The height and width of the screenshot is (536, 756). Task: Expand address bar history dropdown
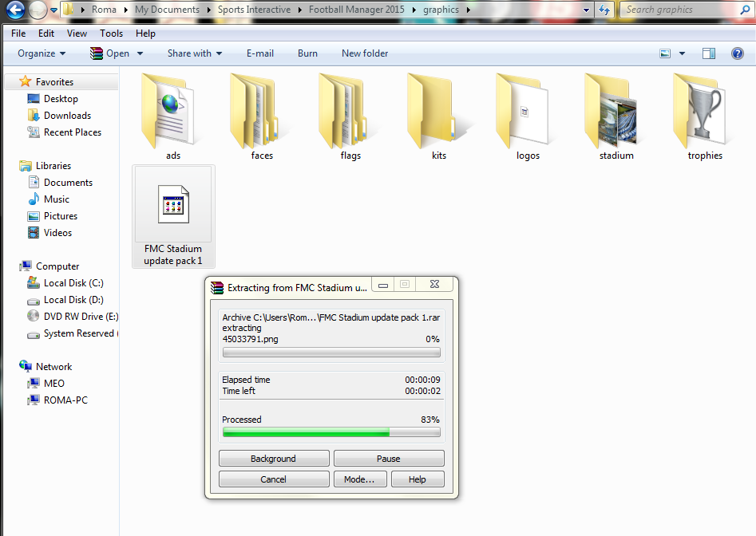(586, 10)
